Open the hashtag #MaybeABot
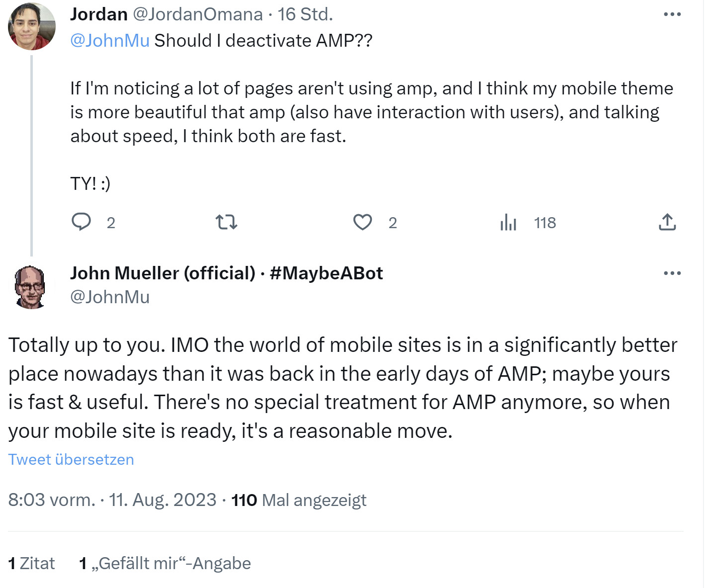The image size is (705, 588). (x=326, y=273)
